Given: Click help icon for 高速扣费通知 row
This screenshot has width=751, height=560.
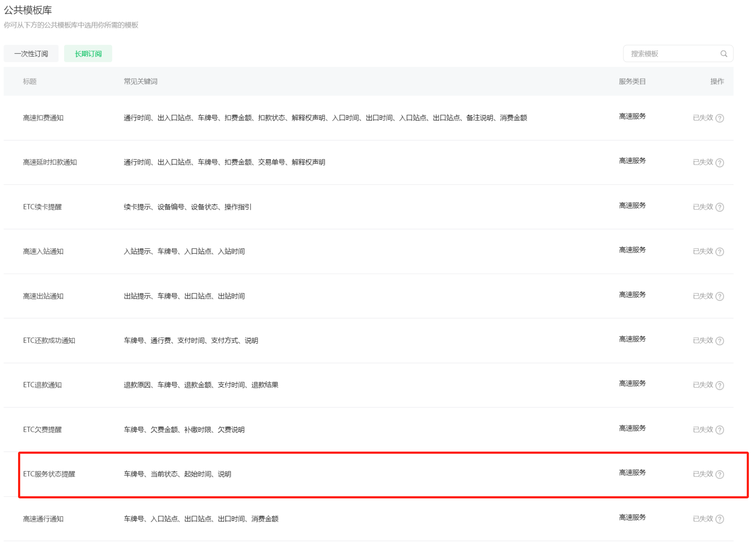Looking at the screenshot, I should click(x=719, y=118).
